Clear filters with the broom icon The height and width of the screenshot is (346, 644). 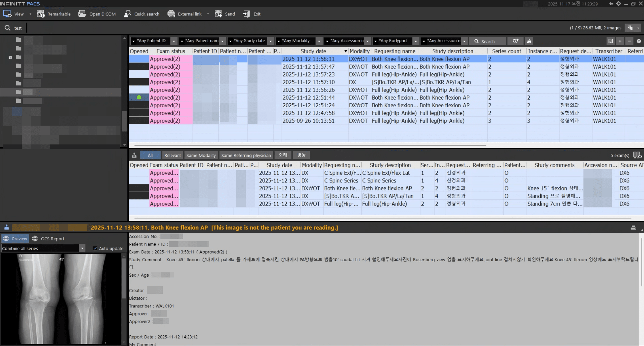(528, 41)
